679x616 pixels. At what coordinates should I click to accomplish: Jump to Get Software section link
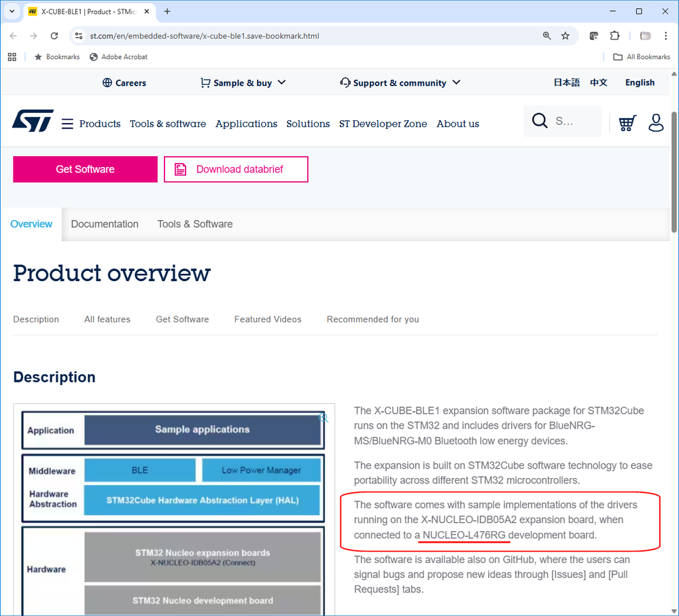[x=182, y=319]
